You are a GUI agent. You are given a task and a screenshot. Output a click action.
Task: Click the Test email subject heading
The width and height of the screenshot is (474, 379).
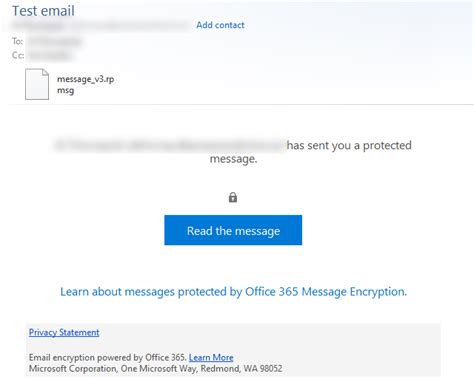(43, 11)
